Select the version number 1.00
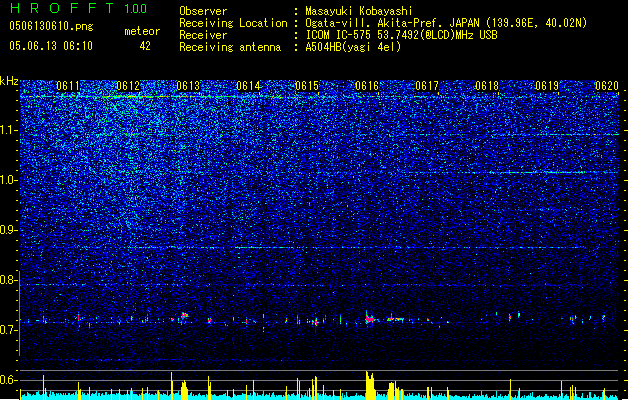The image size is (629, 400). 136,9
